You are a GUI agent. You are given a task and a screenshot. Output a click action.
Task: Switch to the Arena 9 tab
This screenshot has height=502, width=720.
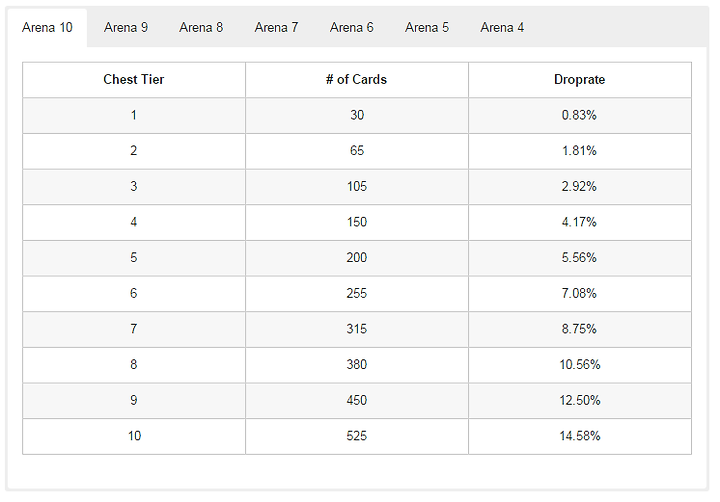(x=126, y=27)
